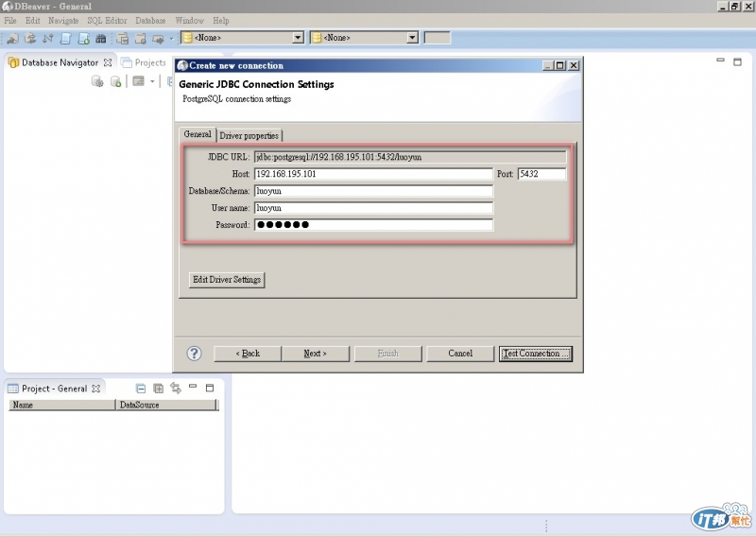Click the green arrow transaction mode icon

coord(158,39)
